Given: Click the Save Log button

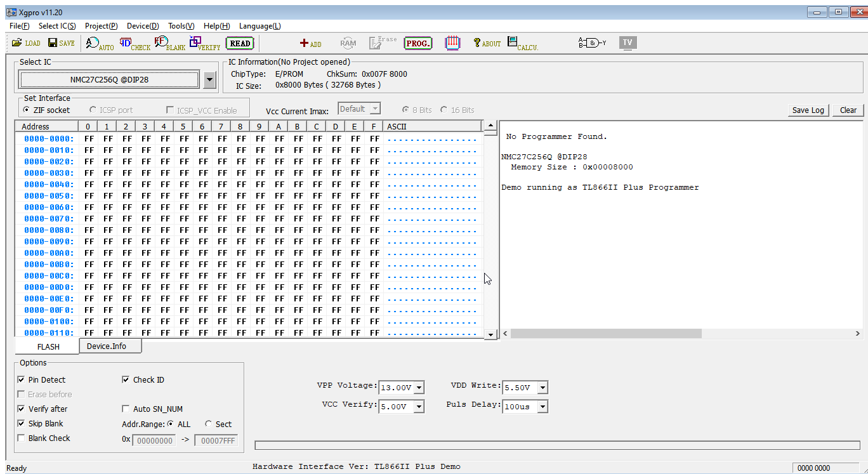Looking at the screenshot, I should point(808,110).
